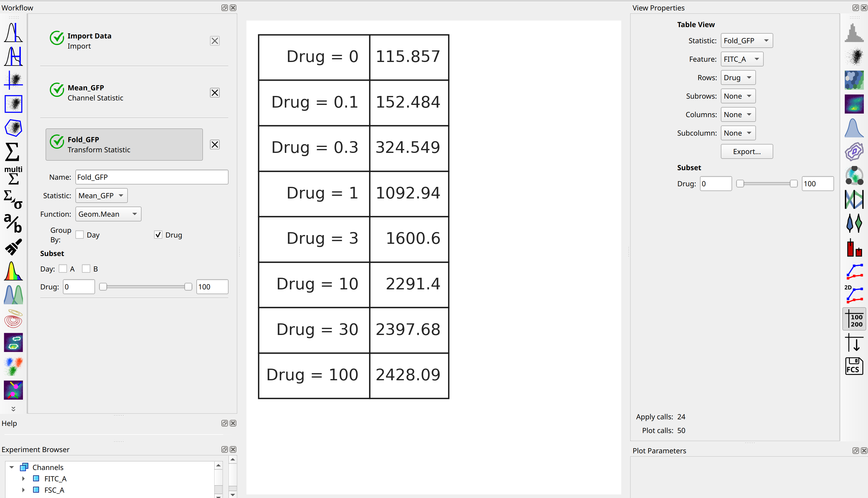Open the Scatterplot view
This screenshot has height=498, width=868.
pos(854,56)
